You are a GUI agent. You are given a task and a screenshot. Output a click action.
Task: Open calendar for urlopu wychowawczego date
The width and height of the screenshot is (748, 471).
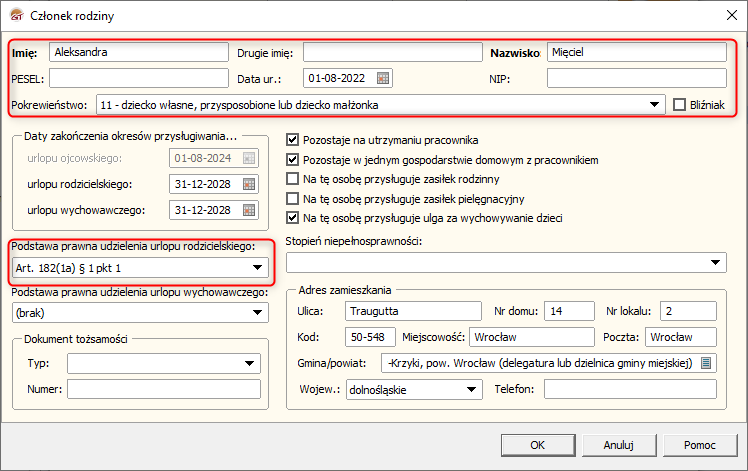click(x=249, y=210)
